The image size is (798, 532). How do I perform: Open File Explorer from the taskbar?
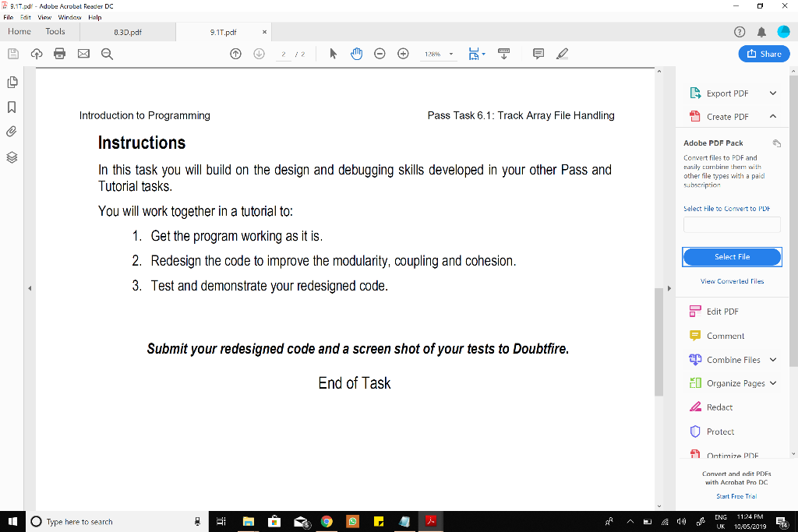coord(249,521)
